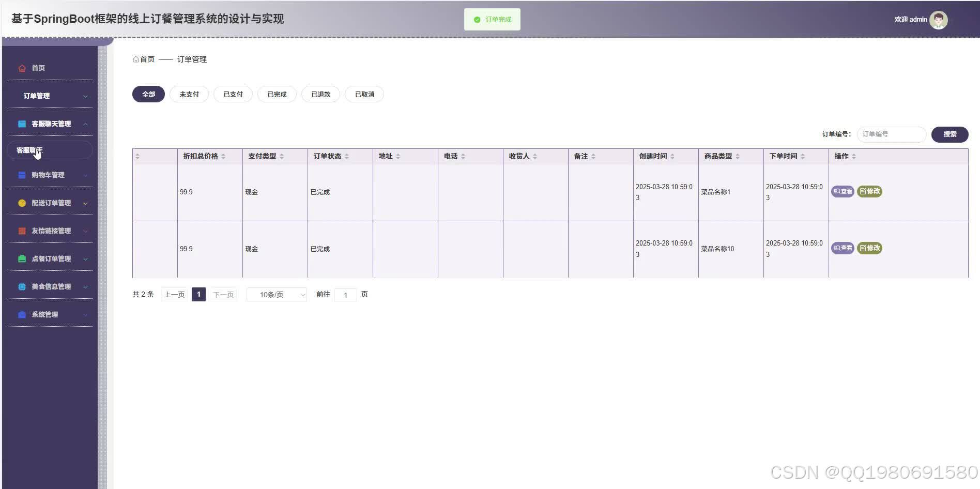Click 首页 breadcrumb link
This screenshot has height=489, width=980.
pyautogui.click(x=147, y=59)
